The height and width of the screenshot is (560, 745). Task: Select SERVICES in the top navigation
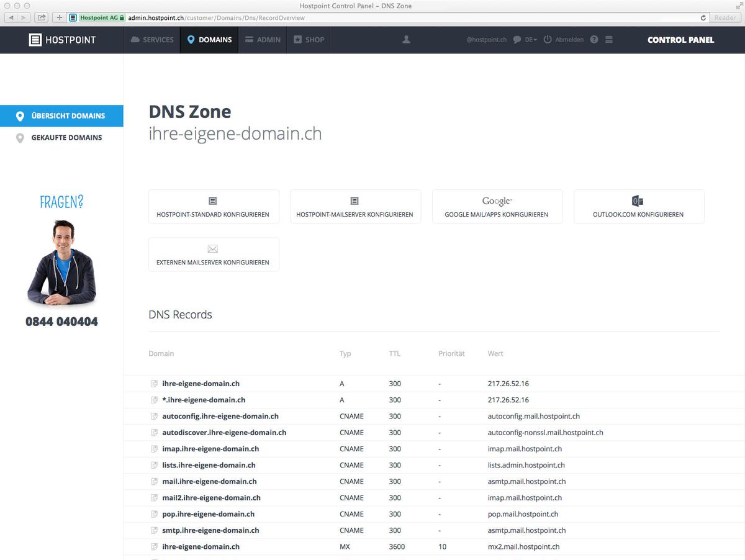(151, 39)
